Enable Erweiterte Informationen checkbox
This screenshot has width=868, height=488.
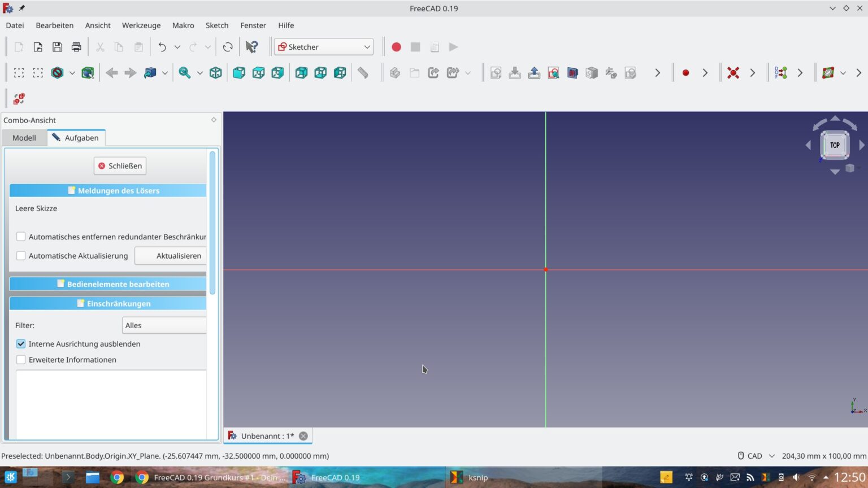pyautogui.click(x=21, y=360)
